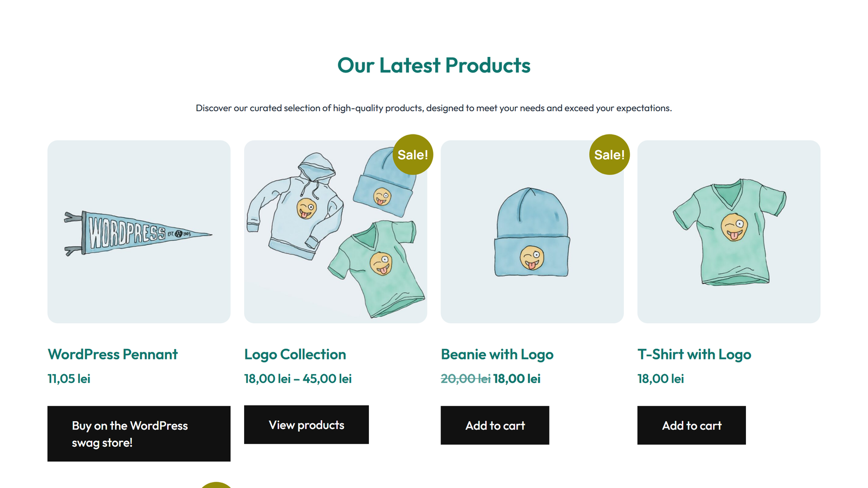This screenshot has height=488, width=868.
Task: Click Buy on the WordPress swag store
Action: [x=139, y=433]
